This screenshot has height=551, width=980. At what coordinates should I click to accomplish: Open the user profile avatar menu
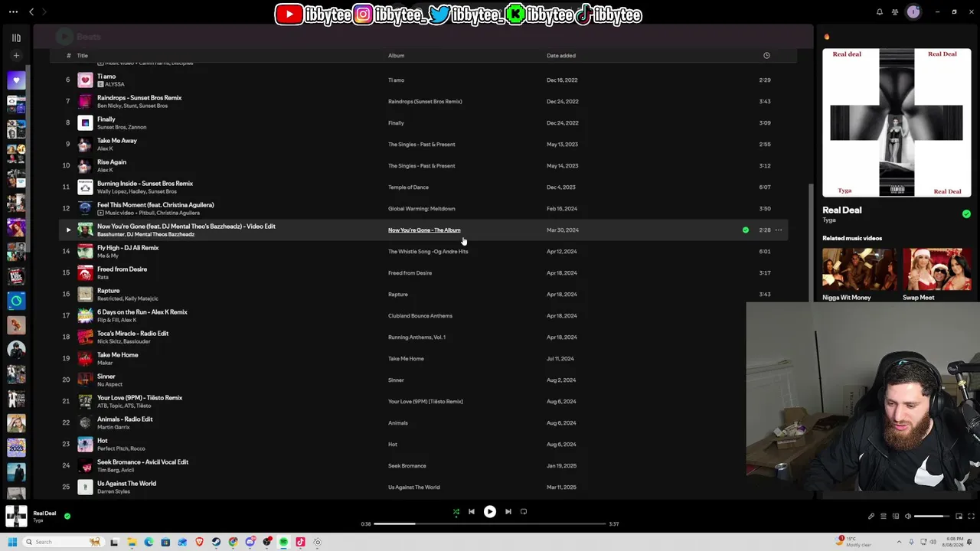[913, 11]
